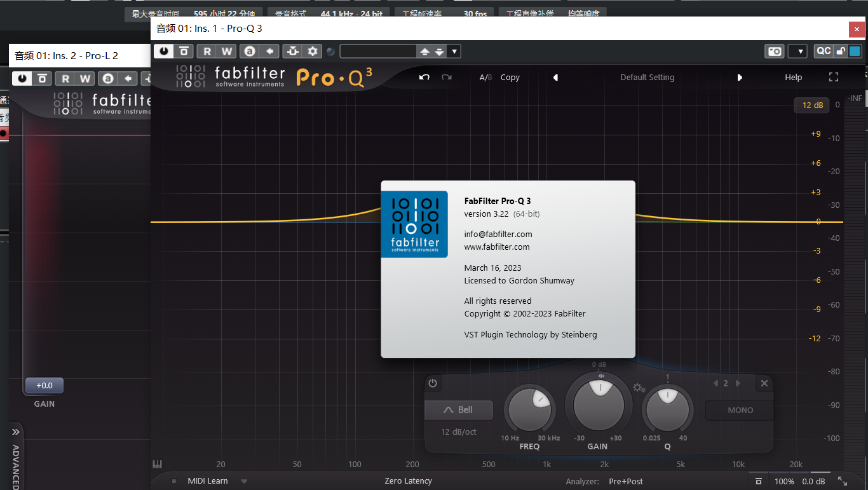Open the Default Setting preset menu
Viewport: 868px width, 490px height.
click(x=647, y=78)
